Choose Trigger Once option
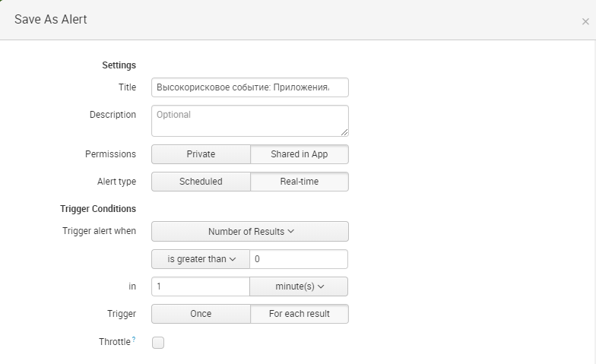The width and height of the screenshot is (596, 364). [201, 314]
